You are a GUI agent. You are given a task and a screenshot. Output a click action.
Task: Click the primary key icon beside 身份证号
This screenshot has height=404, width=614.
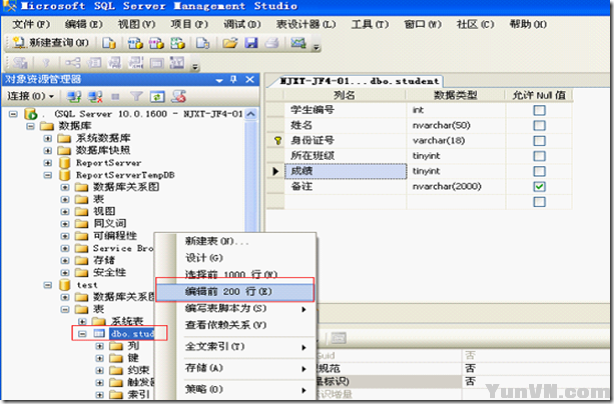coord(278,141)
